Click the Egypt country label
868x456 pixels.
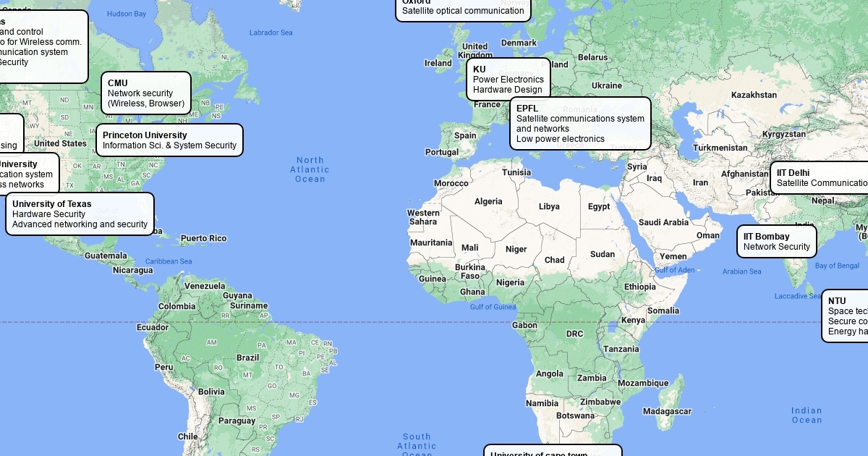click(599, 206)
